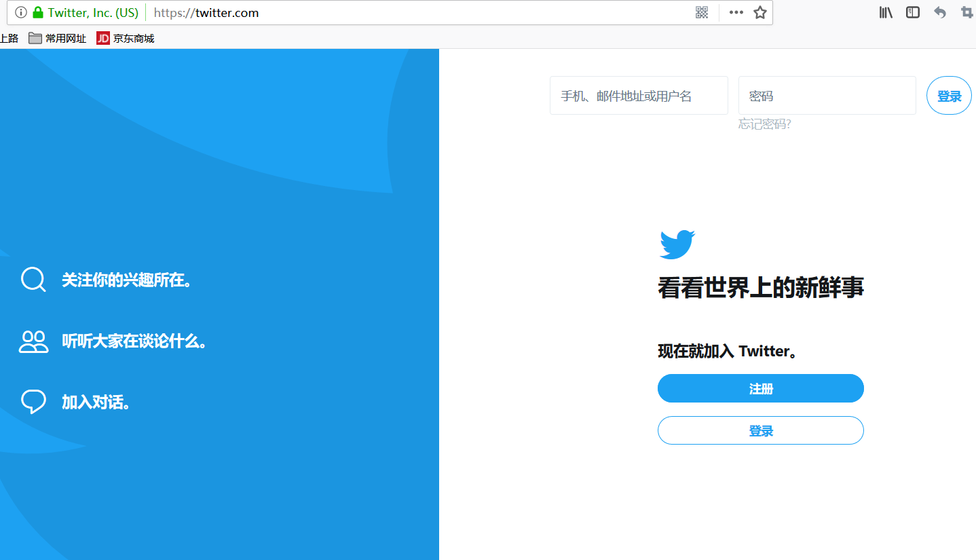Click the outlined 登录 button below 注册
The image size is (976, 560).
point(760,430)
